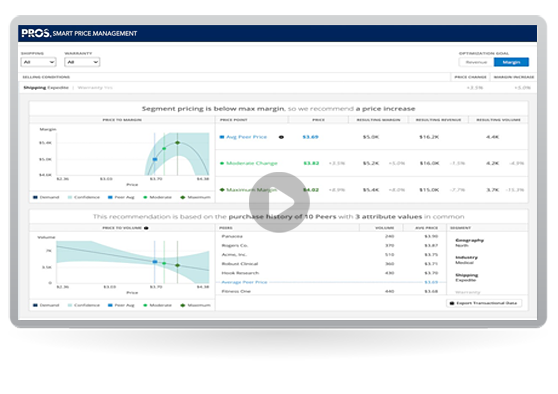
Task: Set optimization goal to Revenue
Action: click(x=476, y=62)
